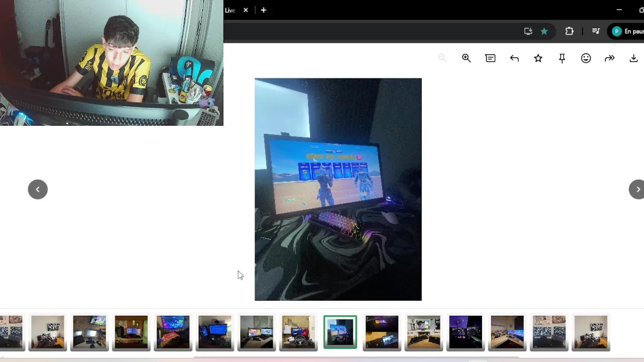Click the blue bookmark star in address bar
Viewport: 644px width, 362px height.
544,31
